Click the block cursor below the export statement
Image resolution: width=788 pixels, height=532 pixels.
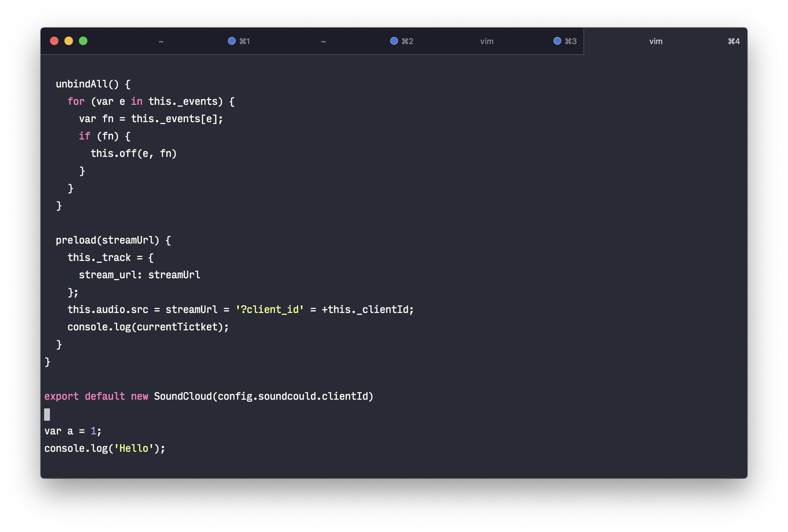[47, 415]
